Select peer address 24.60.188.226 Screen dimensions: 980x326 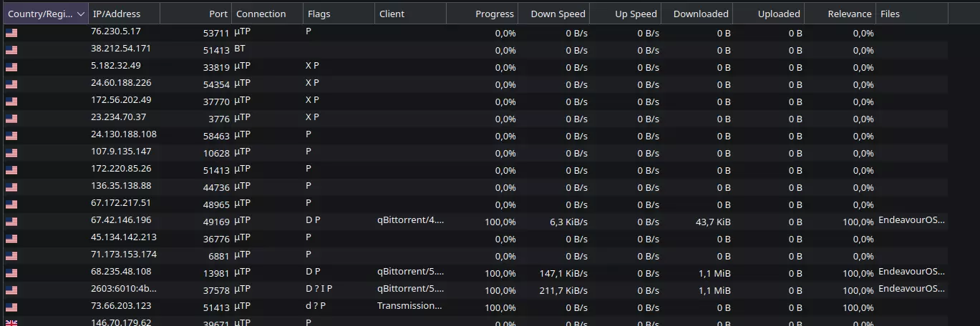point(121,83)
